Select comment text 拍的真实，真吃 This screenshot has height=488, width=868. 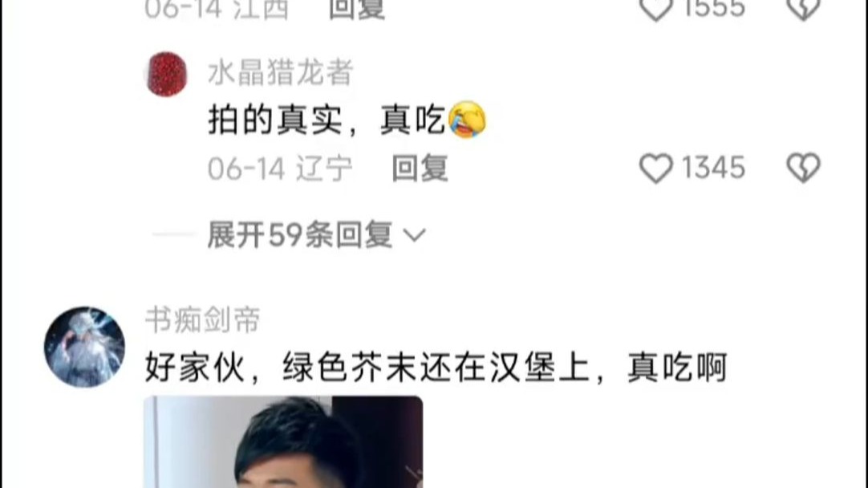327,120
